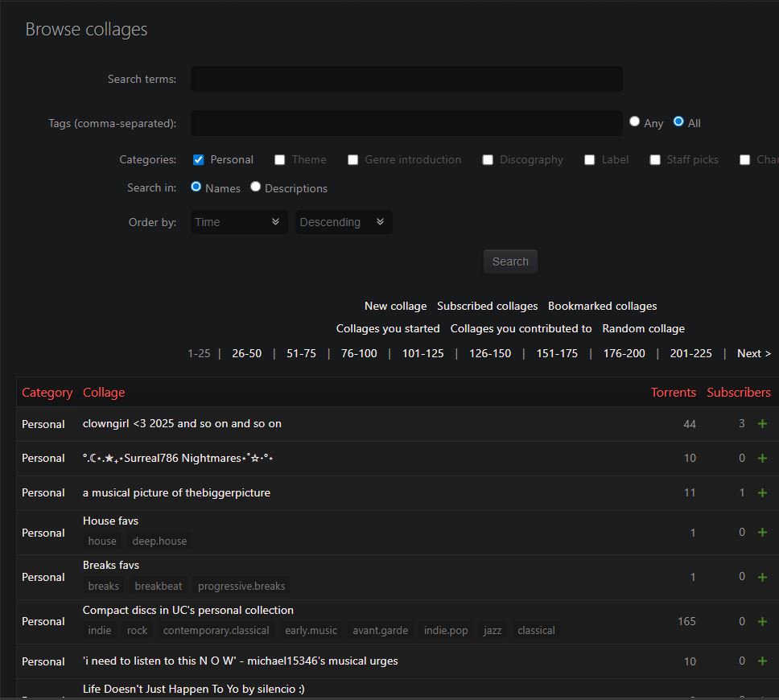Open the Descending sort direction dropdown

(x=344, y=222)
